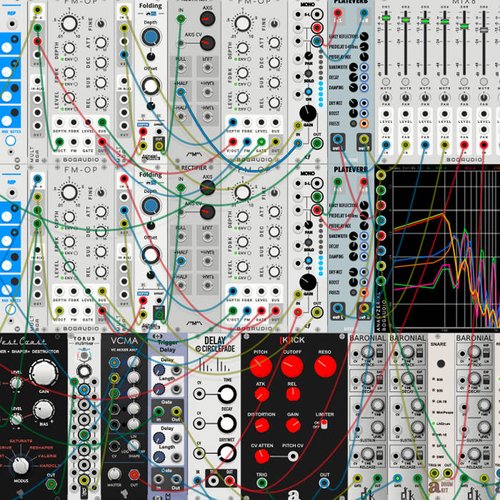This screenshot has width=500, height=500.
Task: Click the gray channel 6 fader on MIX8
Action: click(x=484, y=30)
